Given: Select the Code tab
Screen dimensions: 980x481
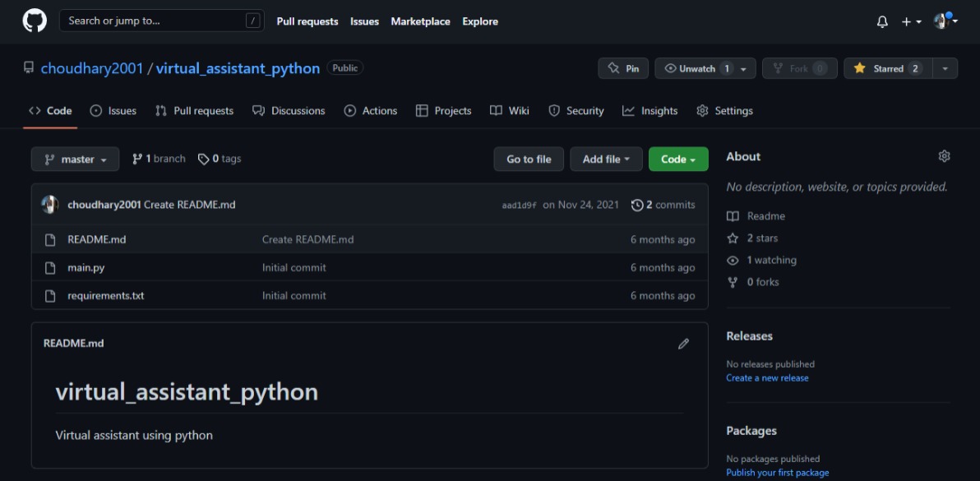Looking at the screenshot, I should pos(51,110).
